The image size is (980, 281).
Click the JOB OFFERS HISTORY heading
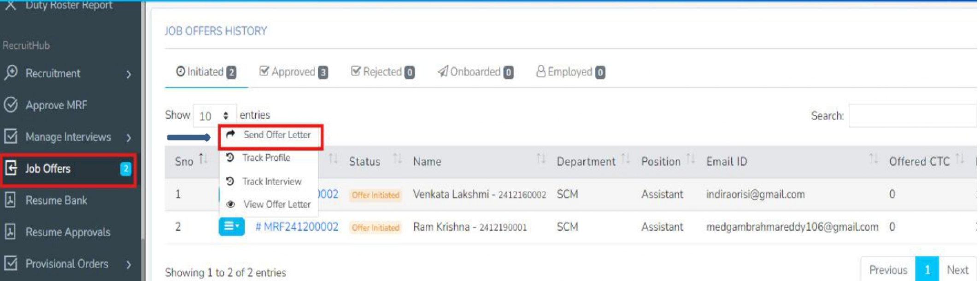216,31
